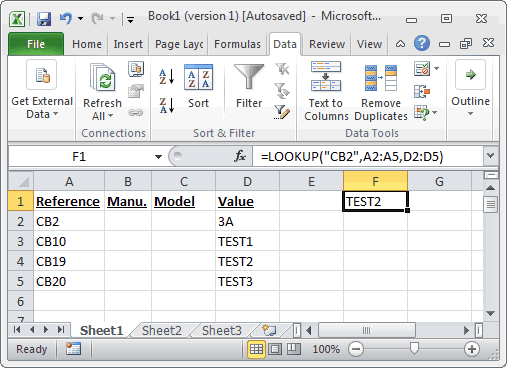Click the Zoom Out minus button
The width and height of the screenshot is (507, 368).
click(356, 349)
